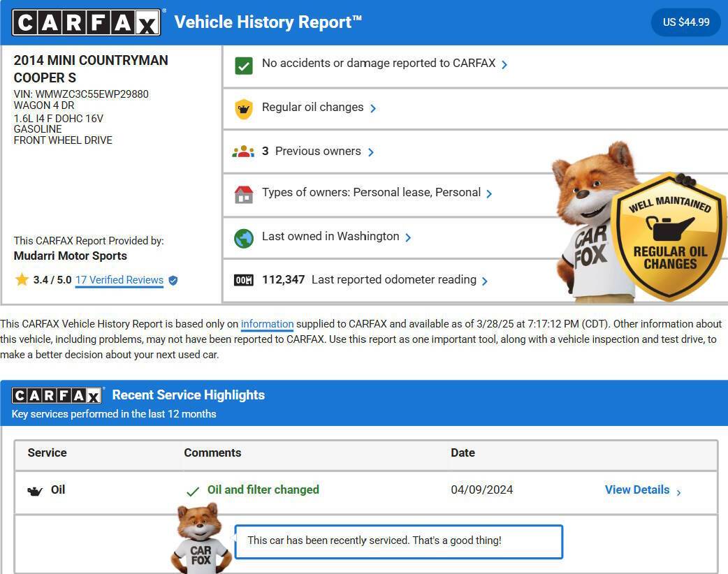Click the Mudarri Motor Sports dealer name
Screen dimensions: 728x574
70,256
